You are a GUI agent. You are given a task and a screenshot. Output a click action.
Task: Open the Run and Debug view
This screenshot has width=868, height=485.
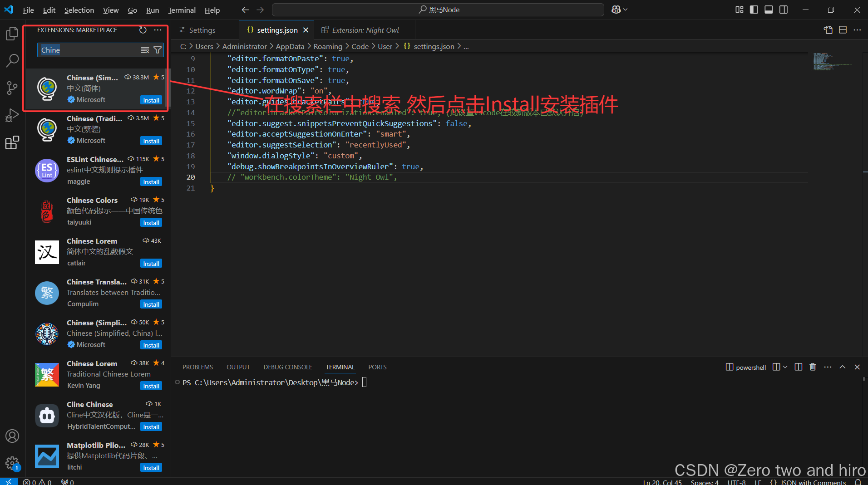pyautogui.click(x=12, y=115)
